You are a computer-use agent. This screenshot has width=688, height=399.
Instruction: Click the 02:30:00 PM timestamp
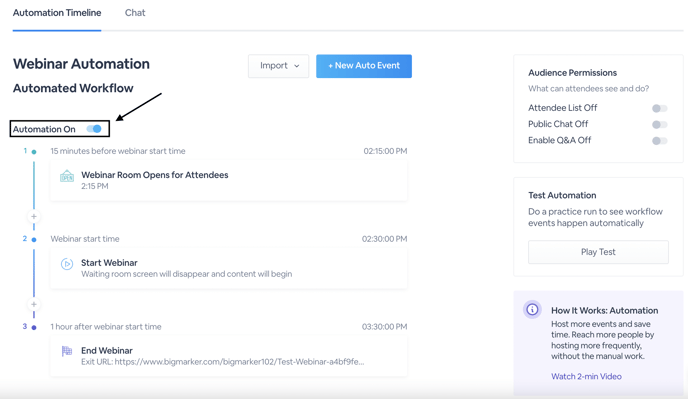click(x=384, y=239)
